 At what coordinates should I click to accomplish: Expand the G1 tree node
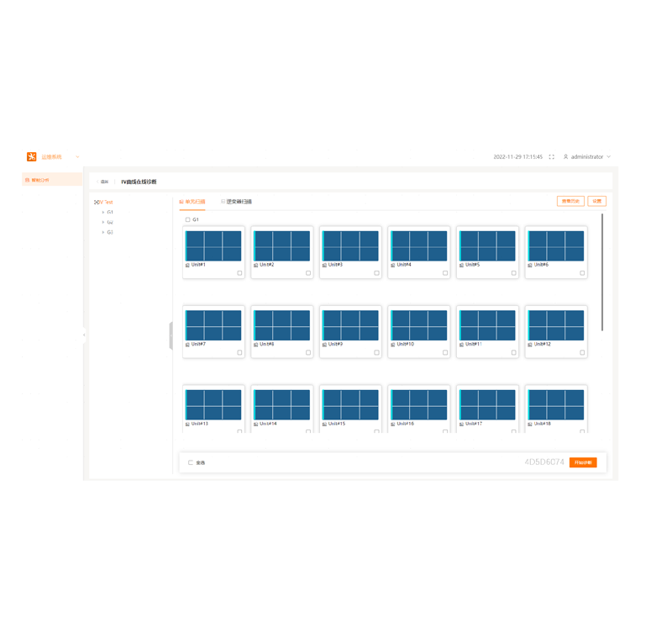[102, 212]
